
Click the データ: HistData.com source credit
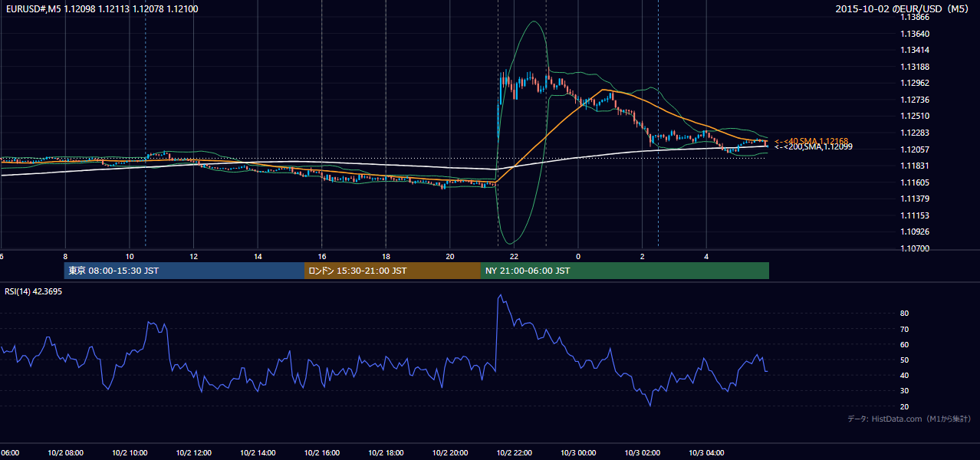coord(909,419)
